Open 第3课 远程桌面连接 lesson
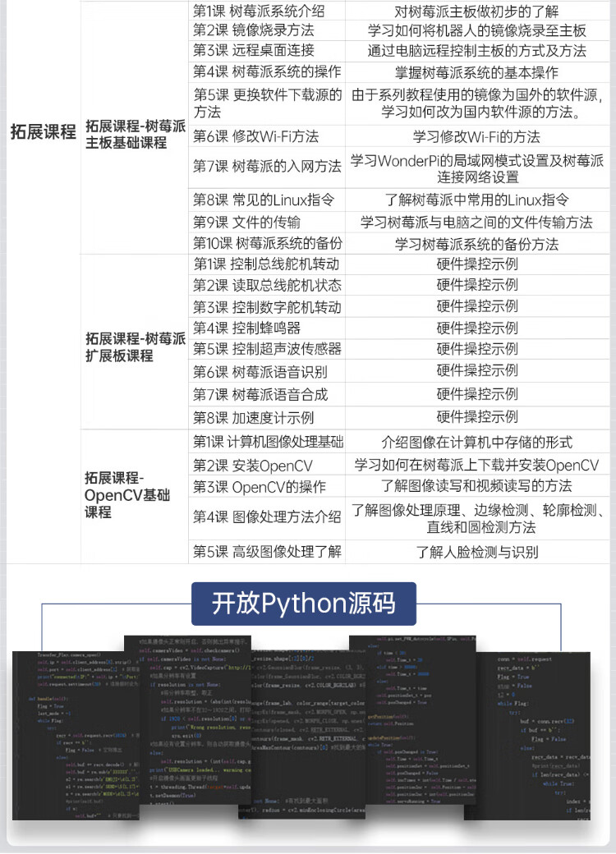Screen dimensions: 616x854 point(253,51)
